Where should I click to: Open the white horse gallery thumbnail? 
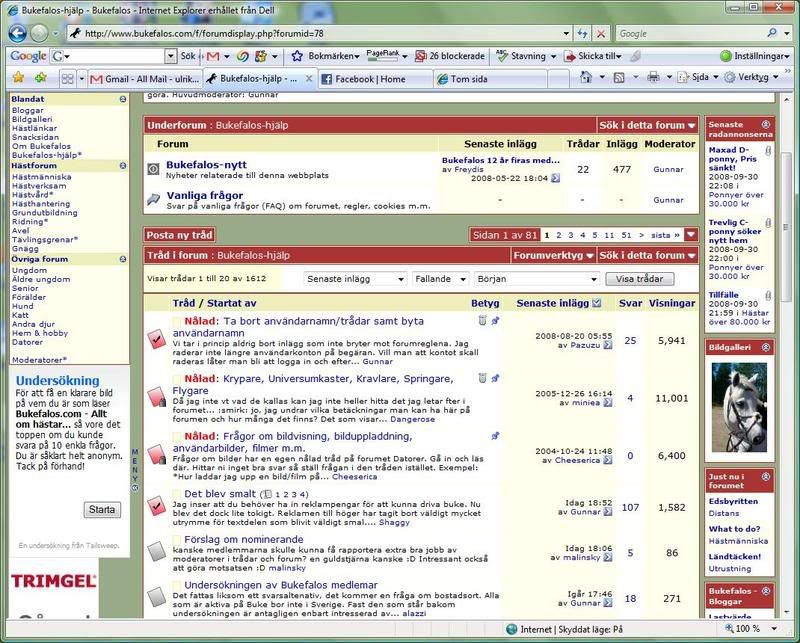(739, 407)
